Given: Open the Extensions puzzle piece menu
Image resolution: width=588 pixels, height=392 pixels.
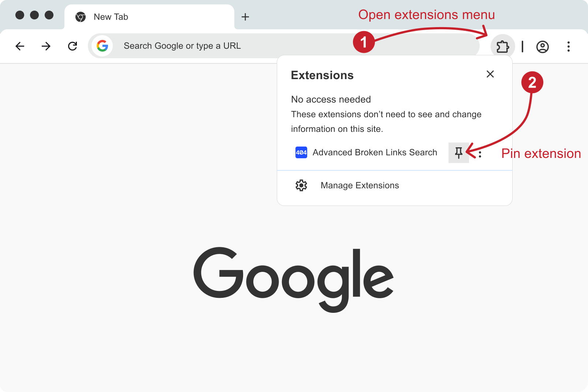Looking at the screenshot, I should (x=503, y=46).
